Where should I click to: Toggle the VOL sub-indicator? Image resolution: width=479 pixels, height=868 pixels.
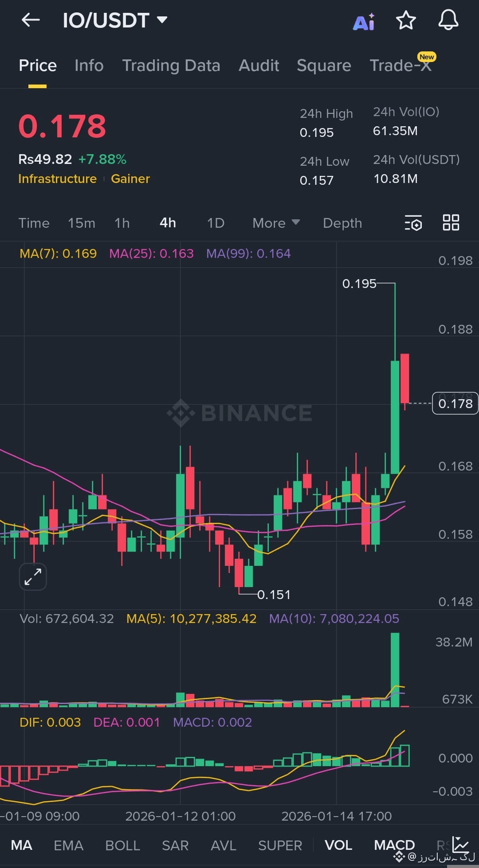click(x=338, y=845)
